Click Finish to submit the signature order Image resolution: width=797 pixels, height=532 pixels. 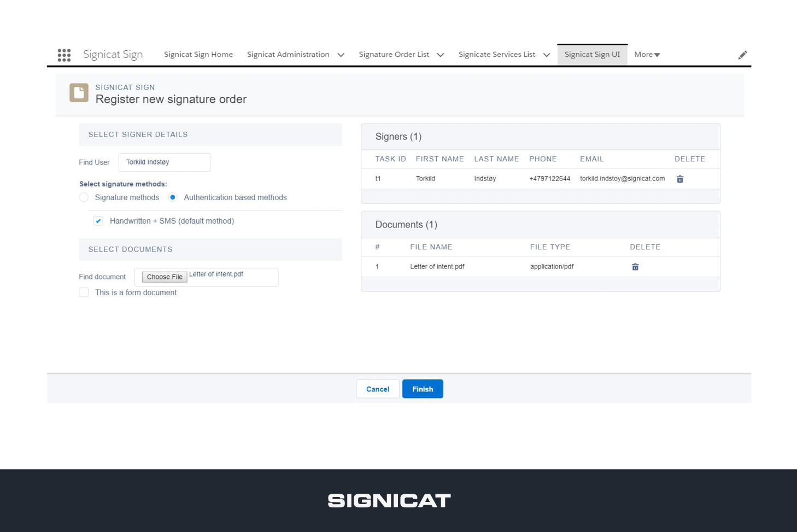pyautogui.click(x=423, y=389)
